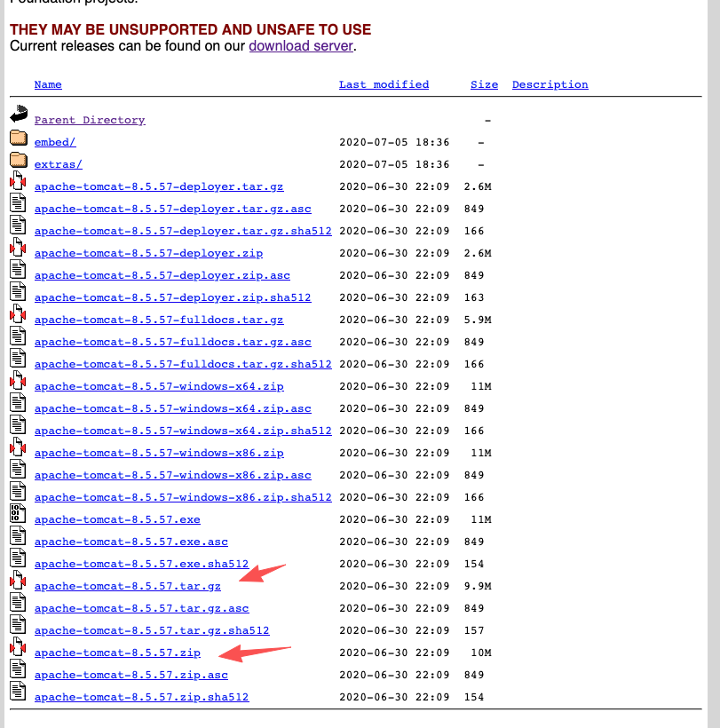Download apache-tomcat-8.5.57.zip

117,653
